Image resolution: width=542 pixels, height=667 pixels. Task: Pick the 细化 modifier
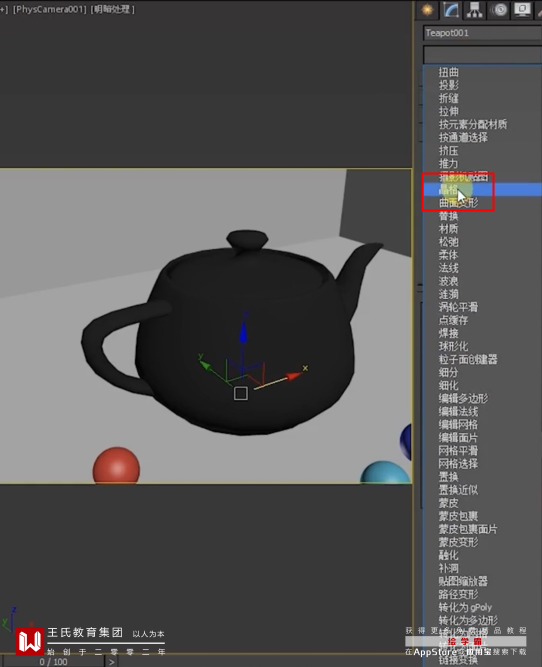pos(448,385)
